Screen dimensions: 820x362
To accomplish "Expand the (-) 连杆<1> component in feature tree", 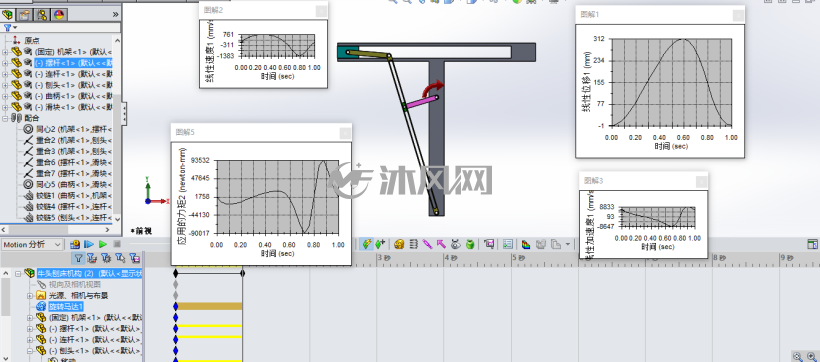I will tap(5, 74).
